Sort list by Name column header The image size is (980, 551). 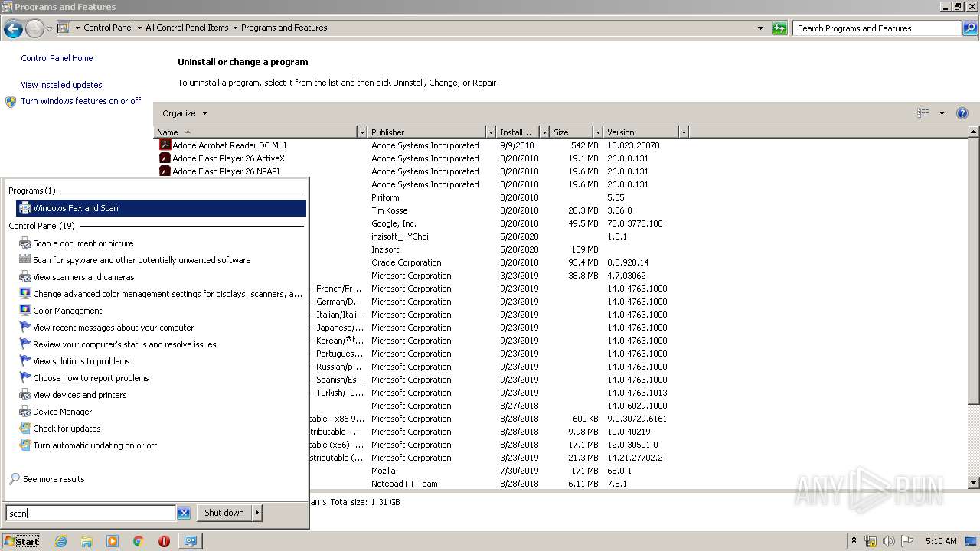256,132
